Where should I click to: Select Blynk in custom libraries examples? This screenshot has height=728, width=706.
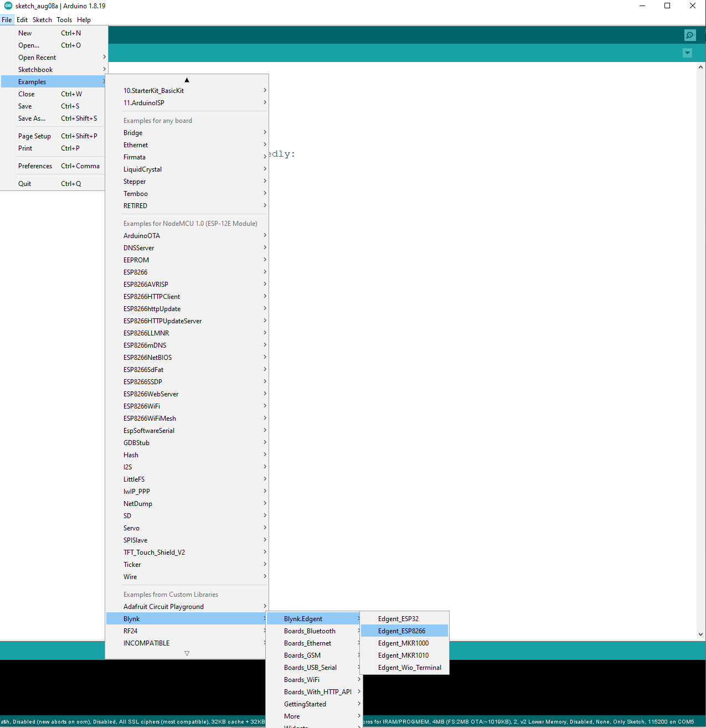(187, 619)
